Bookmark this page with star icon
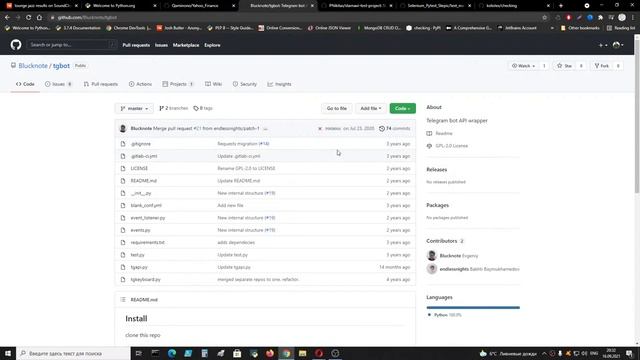 544,18
